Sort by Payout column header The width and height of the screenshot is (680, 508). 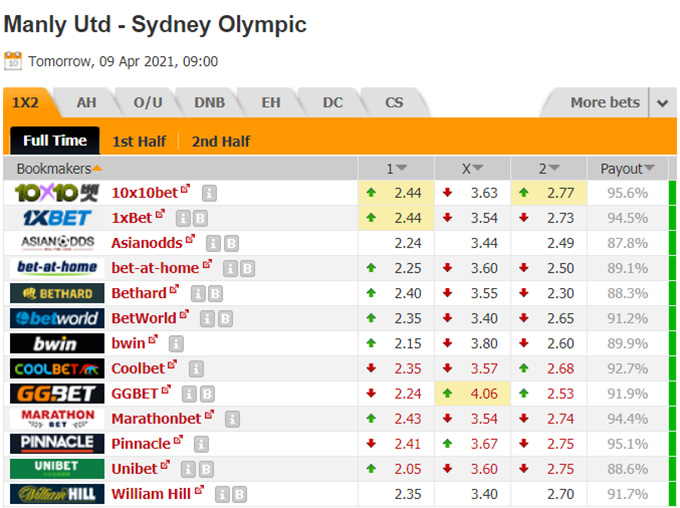click(627, 169)
